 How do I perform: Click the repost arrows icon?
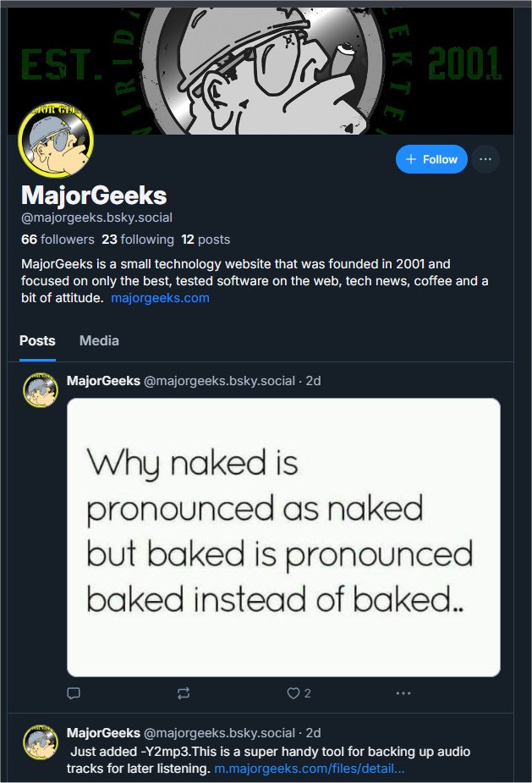click(x=184, y=693)
